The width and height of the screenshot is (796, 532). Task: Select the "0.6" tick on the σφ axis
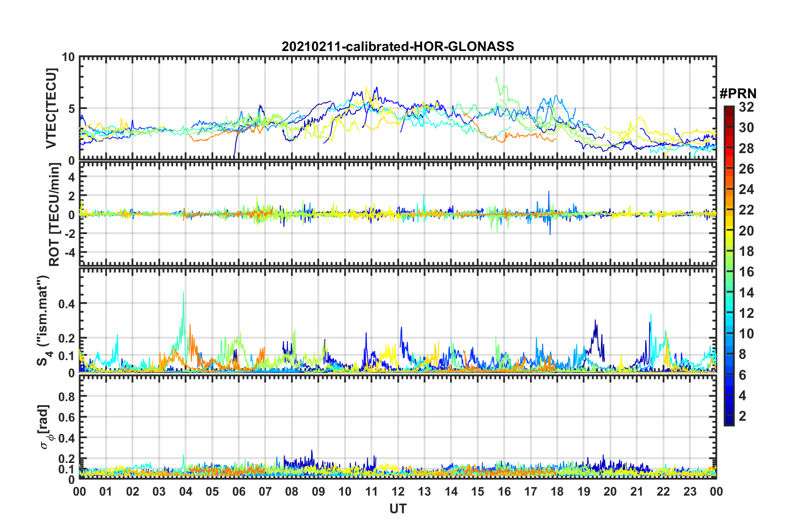pos(67,417)
